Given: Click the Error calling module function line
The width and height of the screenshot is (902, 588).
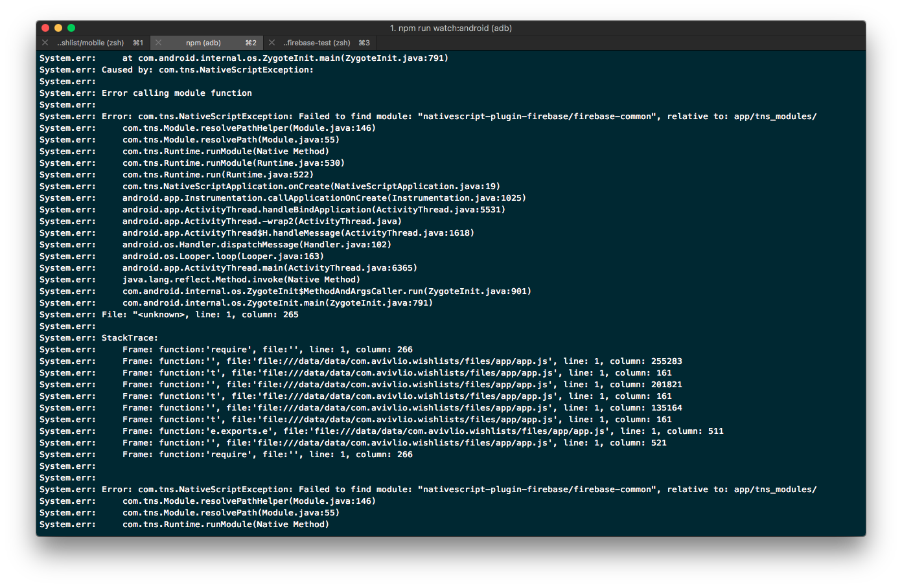Looking at the screenshot, I should click(x=178, y=93).
